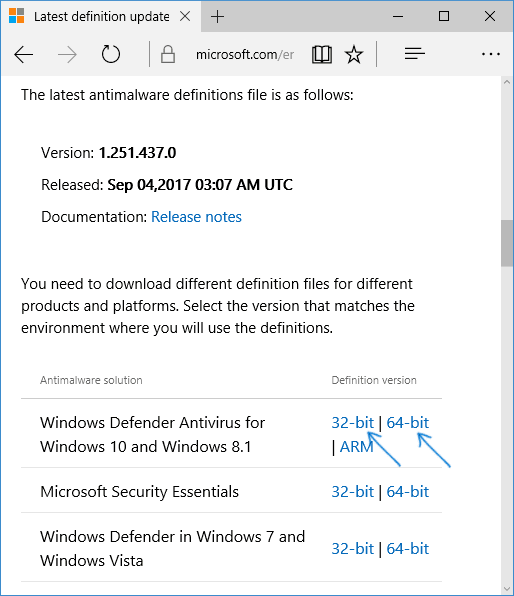Download 64-bit Microsoft Security Essentials definitions
Screen dimensions: 514x596
pyautogui.click(x=408, y=491)
